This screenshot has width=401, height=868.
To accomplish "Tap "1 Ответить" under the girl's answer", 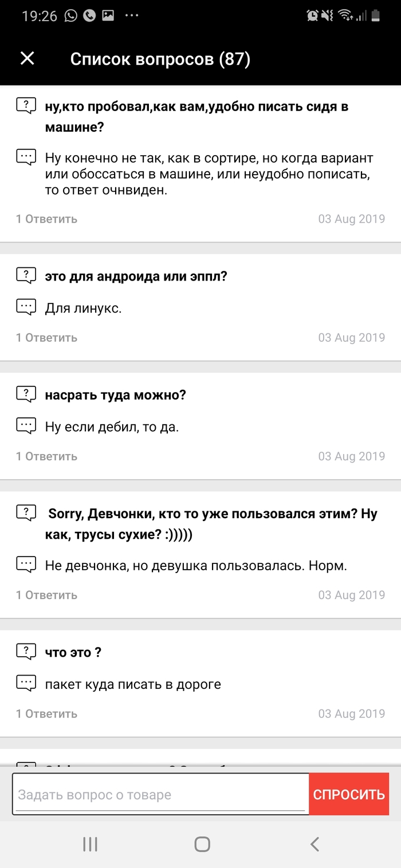I will tap(46, 595).
